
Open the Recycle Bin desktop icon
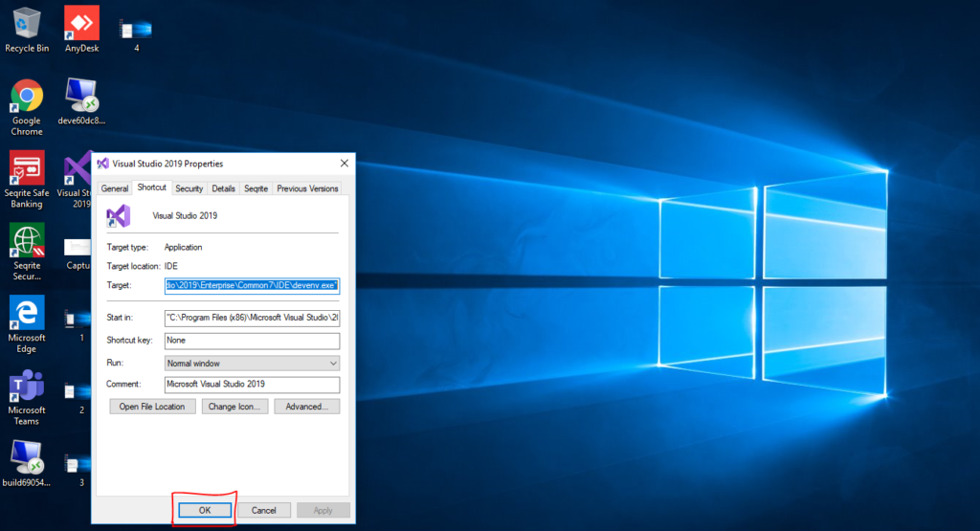[26, 29]
